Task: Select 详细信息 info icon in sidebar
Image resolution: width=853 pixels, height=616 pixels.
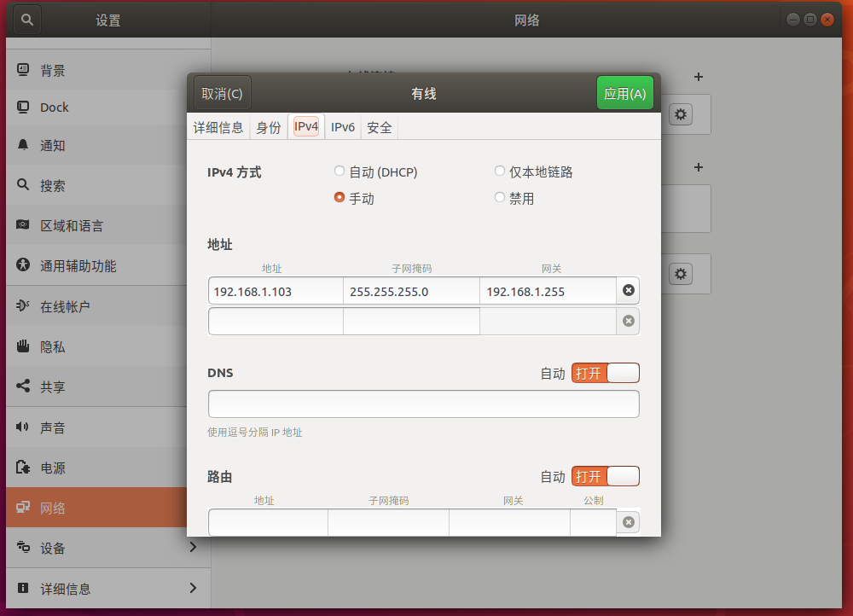Action: click(23, 588)
